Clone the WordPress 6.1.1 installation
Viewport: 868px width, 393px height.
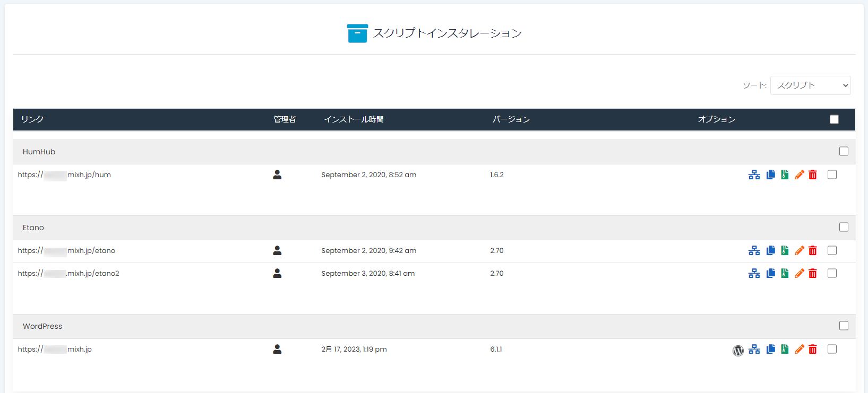click(770, 349)
